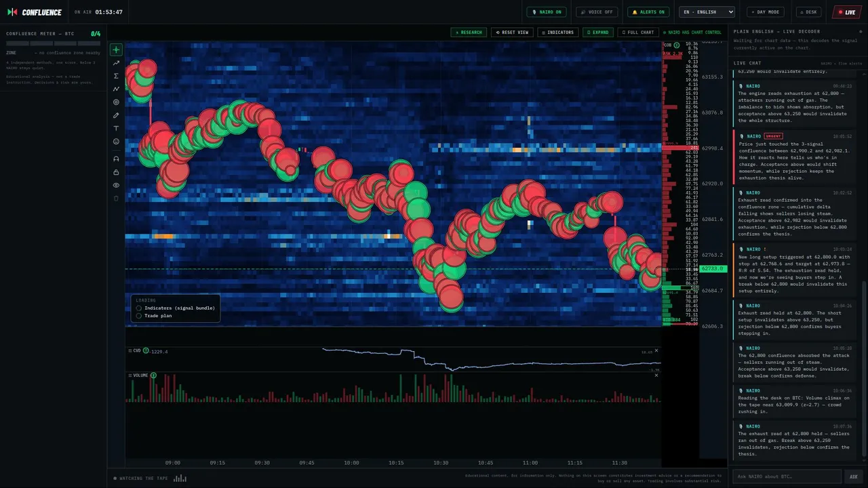
Task: Select the Trade plan radio
Action: tap(139, 316)
